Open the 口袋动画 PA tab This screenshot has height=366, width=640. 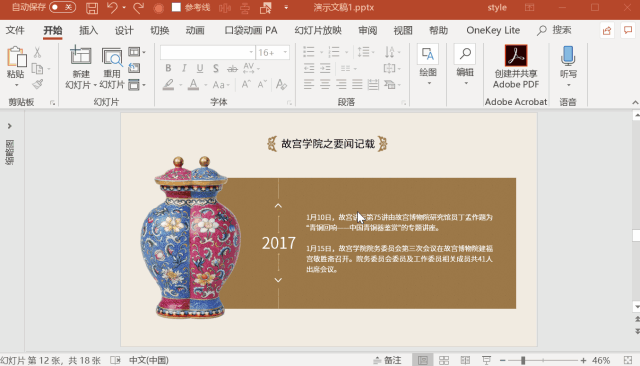pos(251,30)
